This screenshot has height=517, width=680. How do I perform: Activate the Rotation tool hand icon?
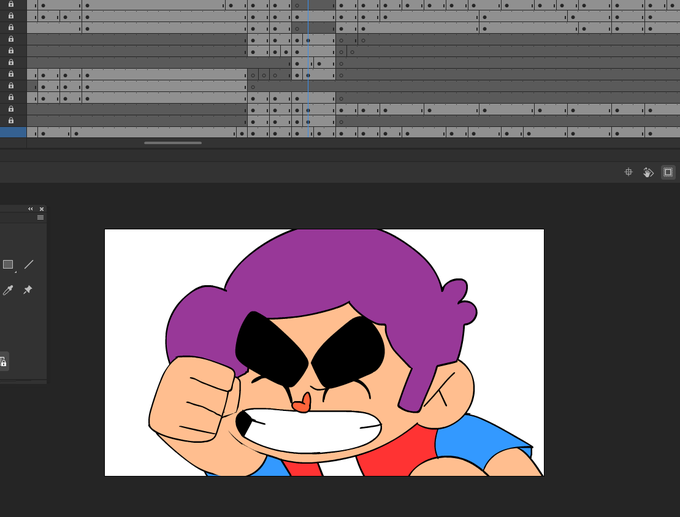pos(648,172)
